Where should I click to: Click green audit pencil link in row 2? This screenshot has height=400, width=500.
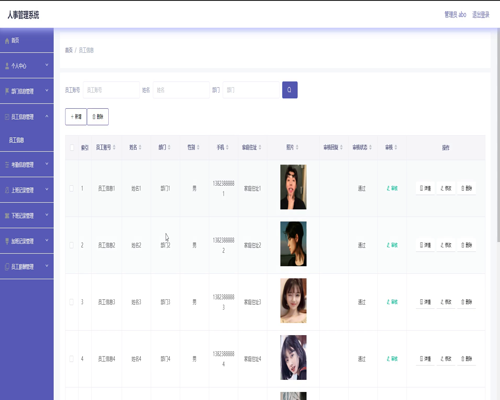(392, 245)
